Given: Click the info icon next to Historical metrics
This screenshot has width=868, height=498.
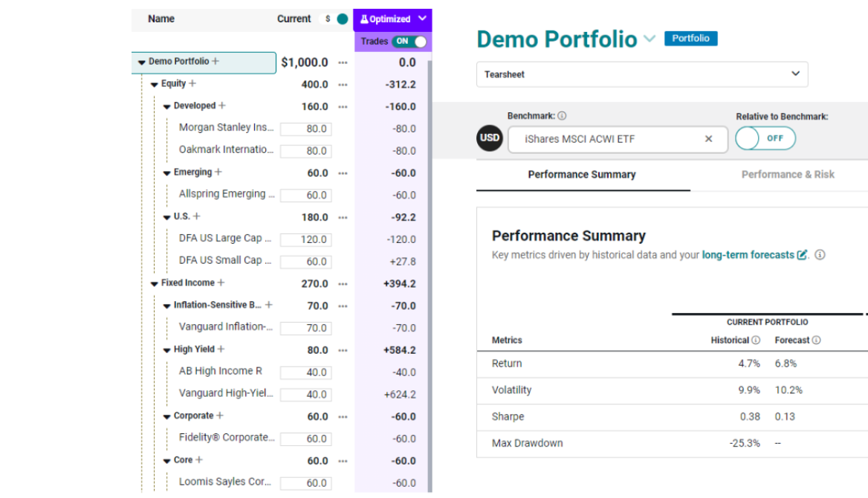Looking at the screenshot, I should [x=754, y=340].
